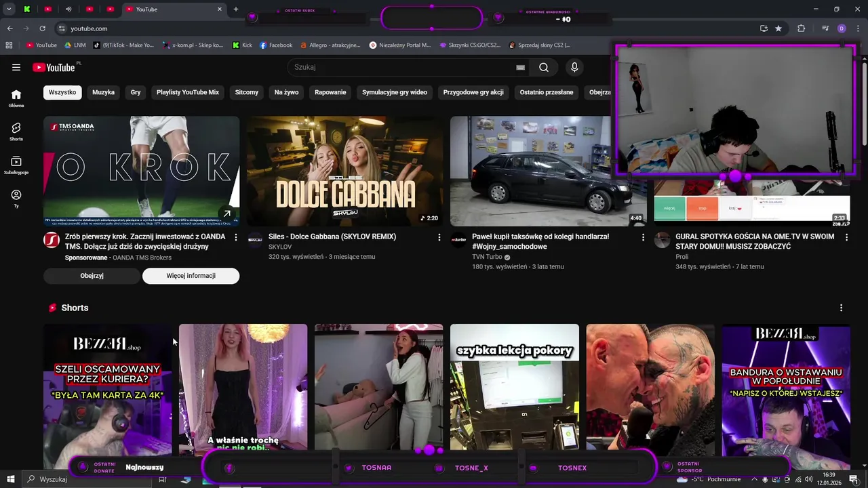Image resolution: width=868 pixels, height=488 pixels.
Task: Switch to the tab with the speaker icon
Action: click(x=68, y=9)
